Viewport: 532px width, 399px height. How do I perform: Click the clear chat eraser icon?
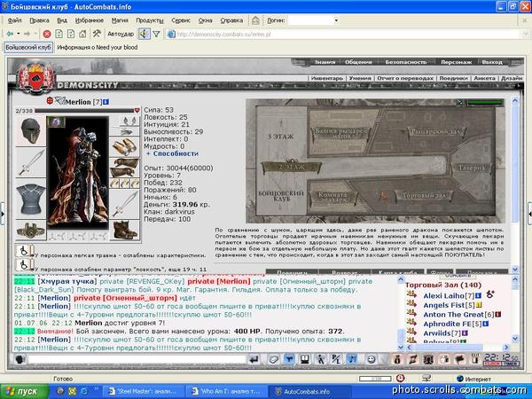click(x=273, y=359)
